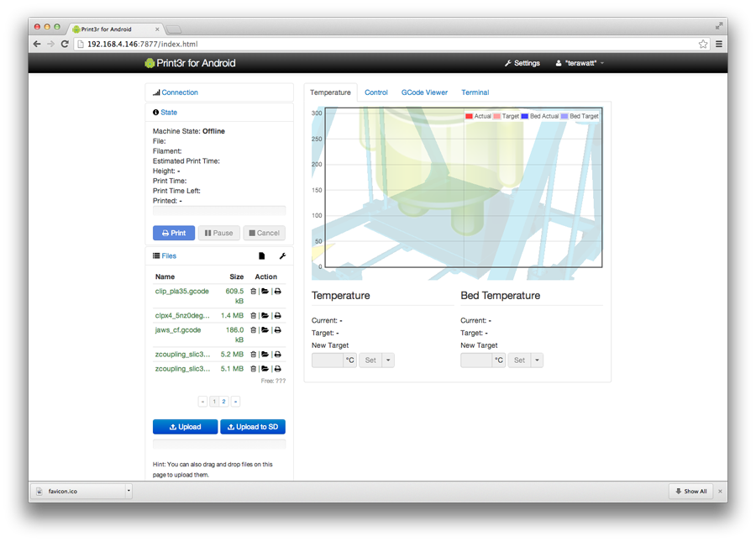Click Set for hotend temperature
This screenshot has height=542, width=756.
[370, 360]
